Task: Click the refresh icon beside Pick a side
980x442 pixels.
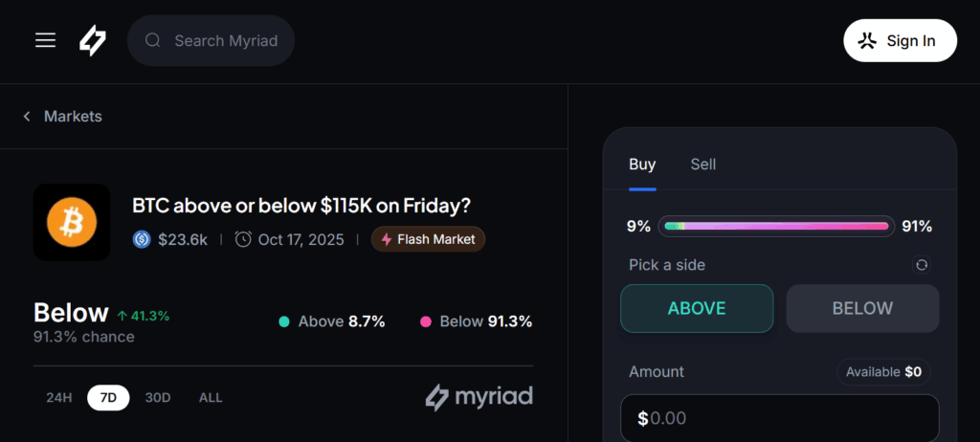Action: point(922,265)
